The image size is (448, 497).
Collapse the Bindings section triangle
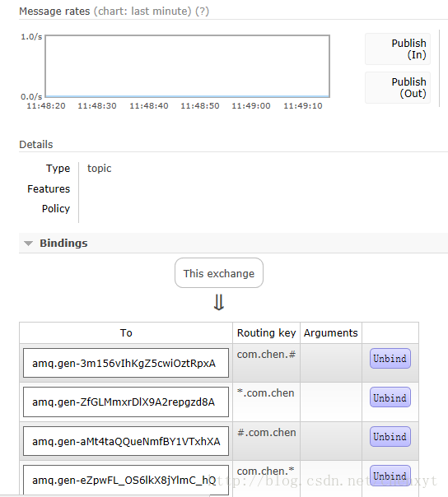28,244
